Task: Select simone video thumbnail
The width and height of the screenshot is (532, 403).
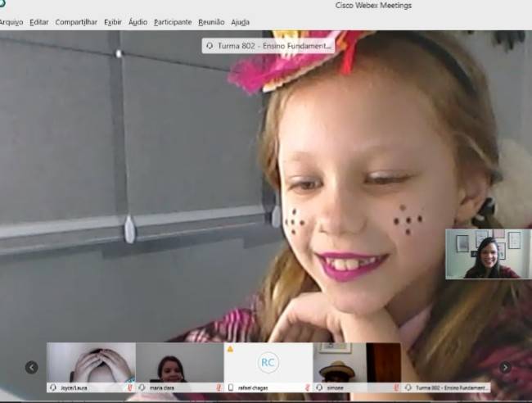Action: coord(337,362)
